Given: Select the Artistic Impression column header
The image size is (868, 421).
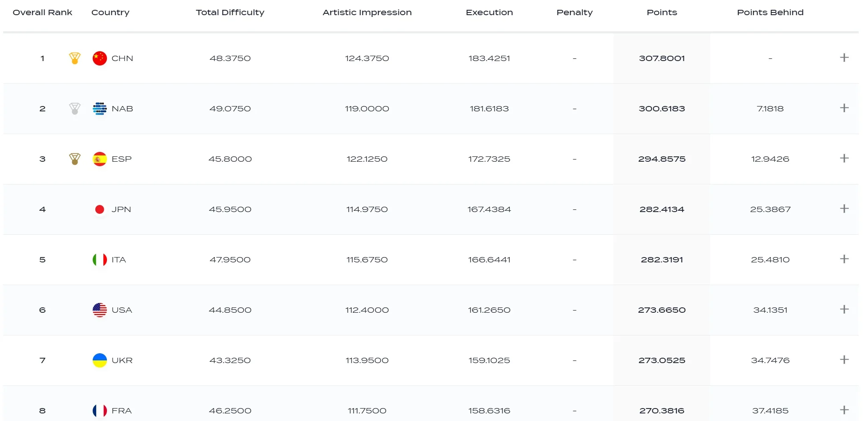Looking at the screenshot, I should coord(367,12).
